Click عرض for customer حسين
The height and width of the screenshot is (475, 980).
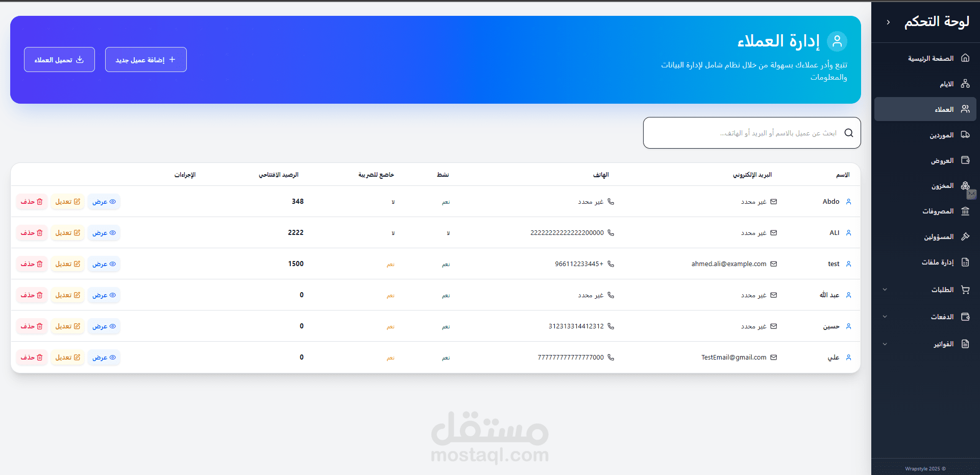tap(104, 326)
